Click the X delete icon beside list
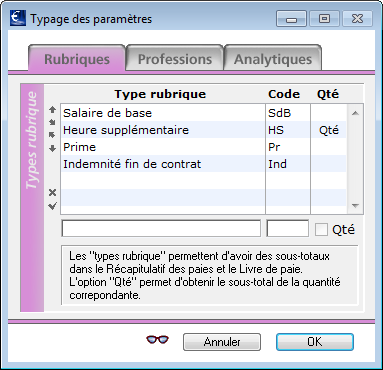The height and width of the screenshot is (370, 383). (52, 192)
